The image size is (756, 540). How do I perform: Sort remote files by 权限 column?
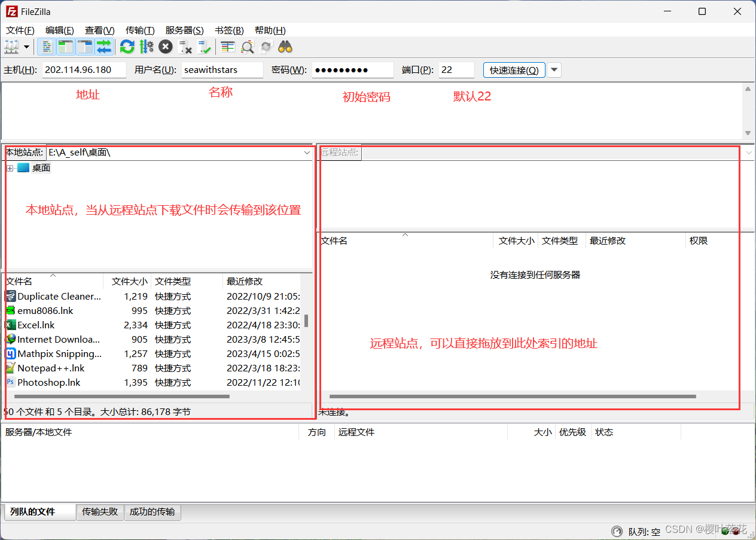point(720,240)
